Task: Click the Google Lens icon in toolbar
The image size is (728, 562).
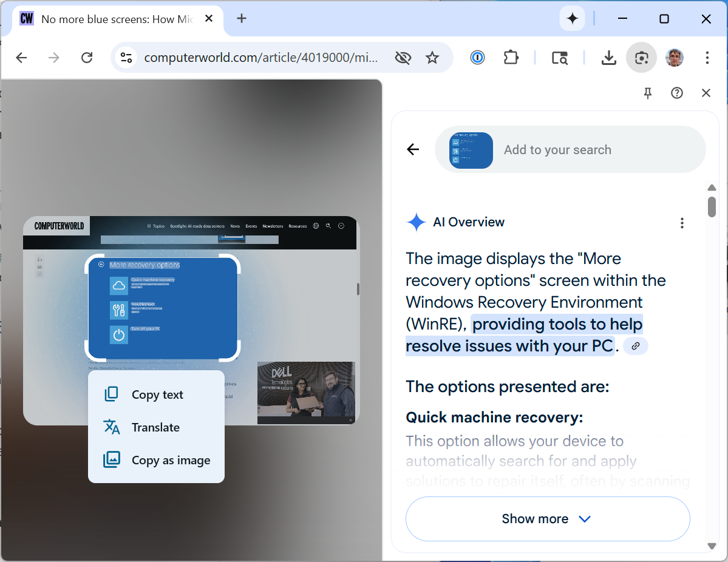Action: tap(641, 58)
